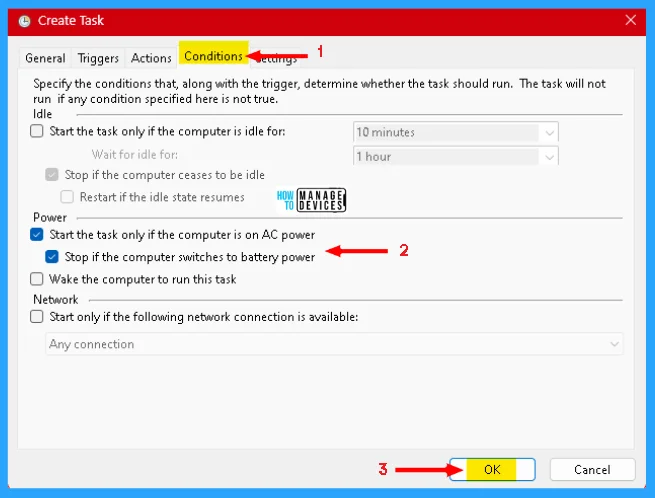Check Start only if network connection available
Viewport: 655px width, 498px height.
pos(37,317)
